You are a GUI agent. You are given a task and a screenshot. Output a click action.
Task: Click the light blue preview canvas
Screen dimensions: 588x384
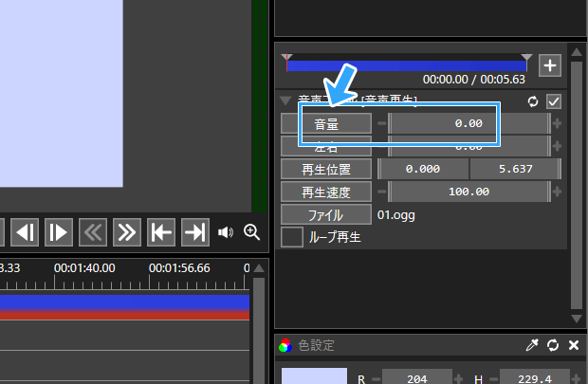[62, 93]
